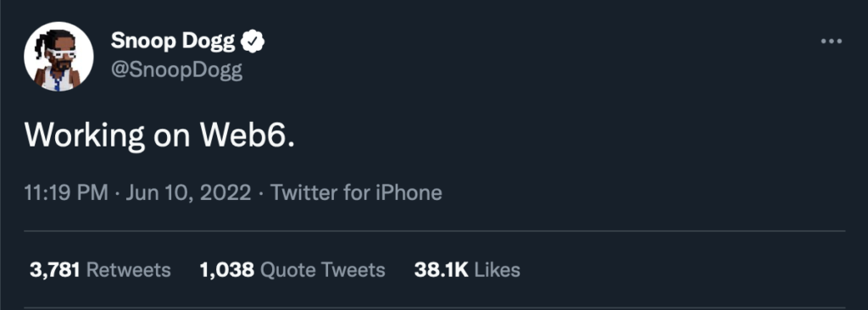Viewport: 868px width, 310px height.
Task: Select the tweet text 'Working on Web6.'
Action: pyautogui.click(x=160, y=135)
